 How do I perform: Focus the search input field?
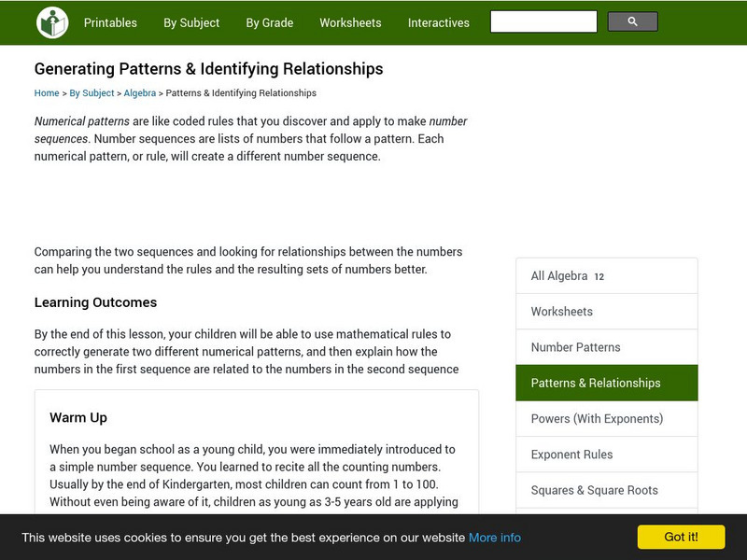[543, 21]
